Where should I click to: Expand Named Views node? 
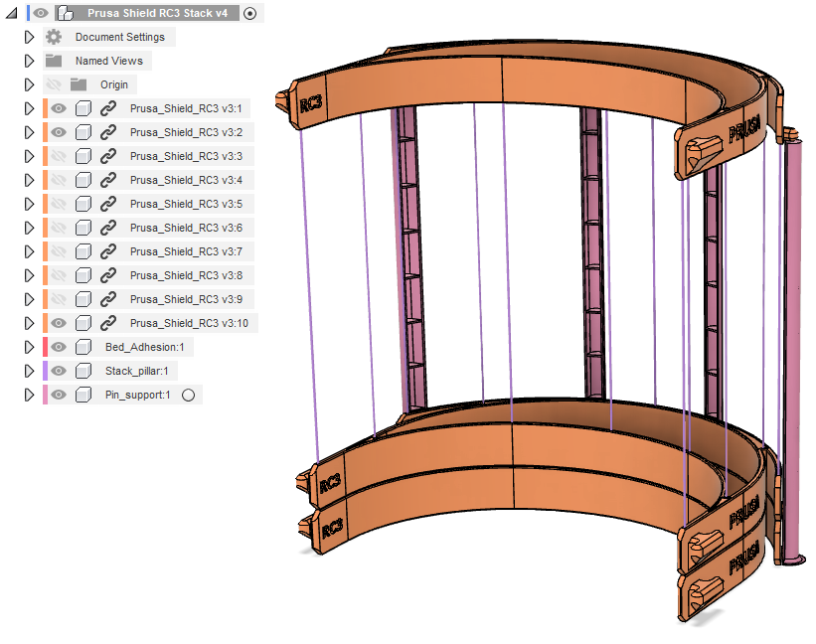point(29,61)
